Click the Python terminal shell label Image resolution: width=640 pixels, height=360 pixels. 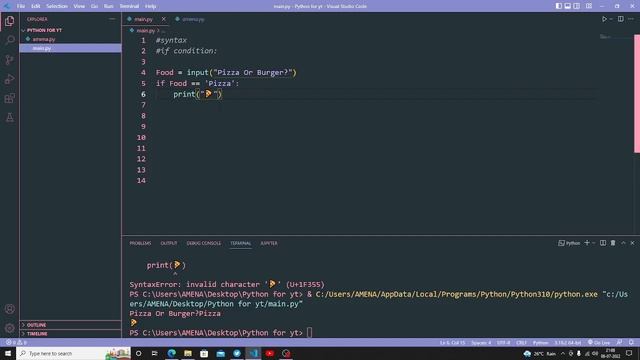tap(569, 243)
